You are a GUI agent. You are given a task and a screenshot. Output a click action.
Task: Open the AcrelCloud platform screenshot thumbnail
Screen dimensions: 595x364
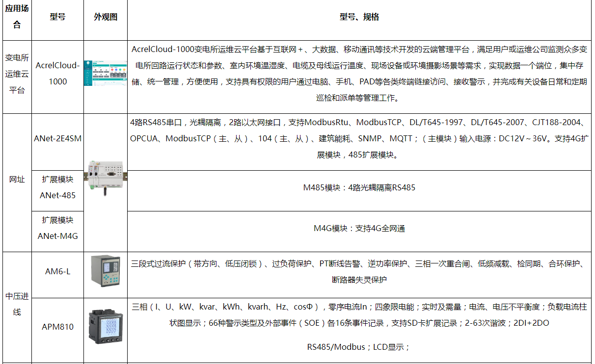105,74
